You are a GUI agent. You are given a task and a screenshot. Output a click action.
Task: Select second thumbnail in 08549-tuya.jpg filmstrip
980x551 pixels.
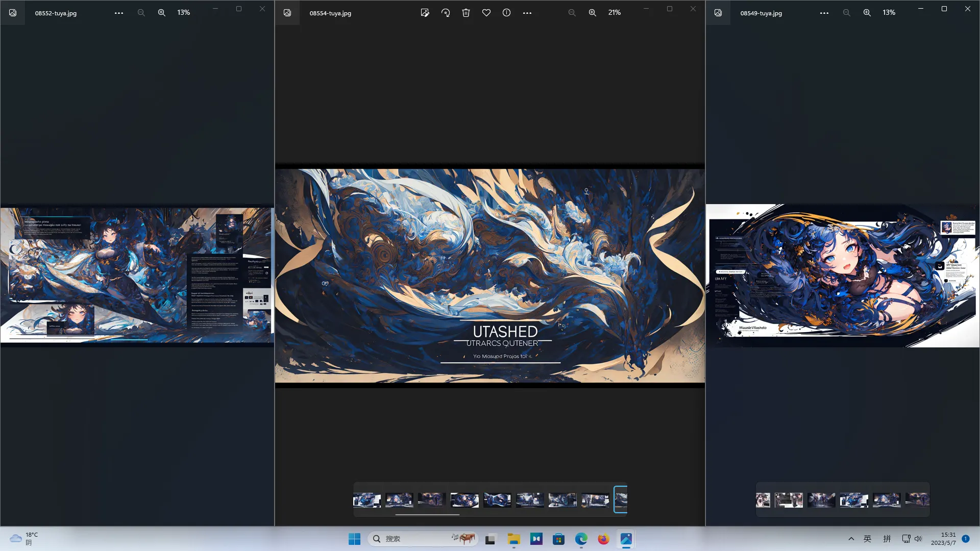[789, 500]
